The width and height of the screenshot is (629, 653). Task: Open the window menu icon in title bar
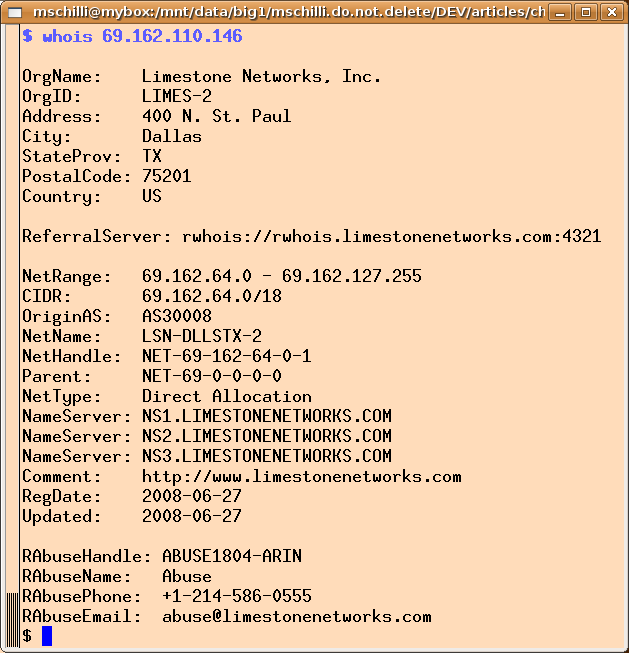15,12
